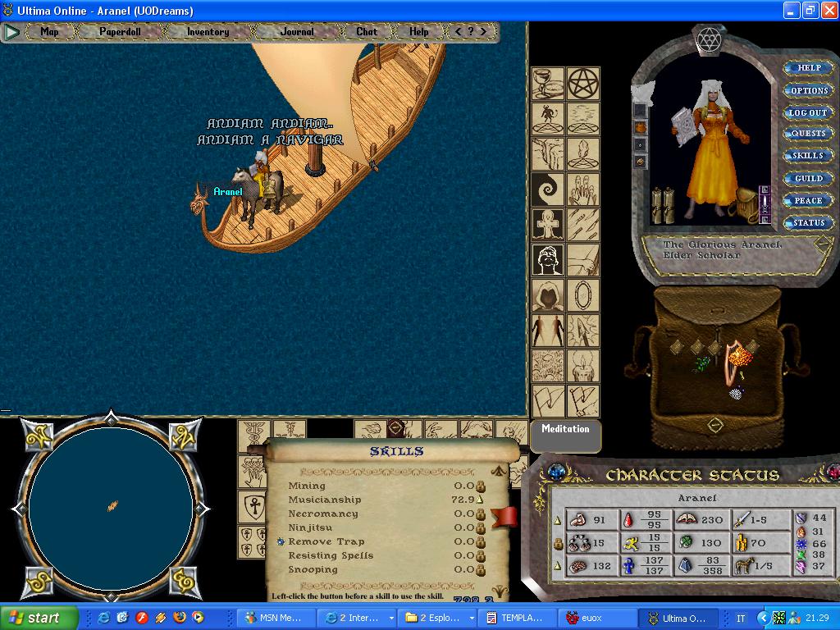Toggle Resisting Spells skill lock
Screen dimensions: 840x630
coord(480,555)
